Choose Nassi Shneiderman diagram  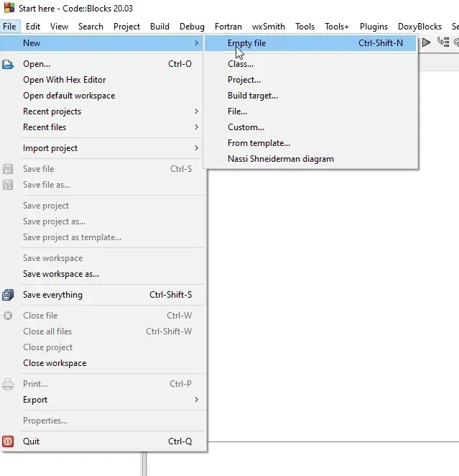pos(310,159)
